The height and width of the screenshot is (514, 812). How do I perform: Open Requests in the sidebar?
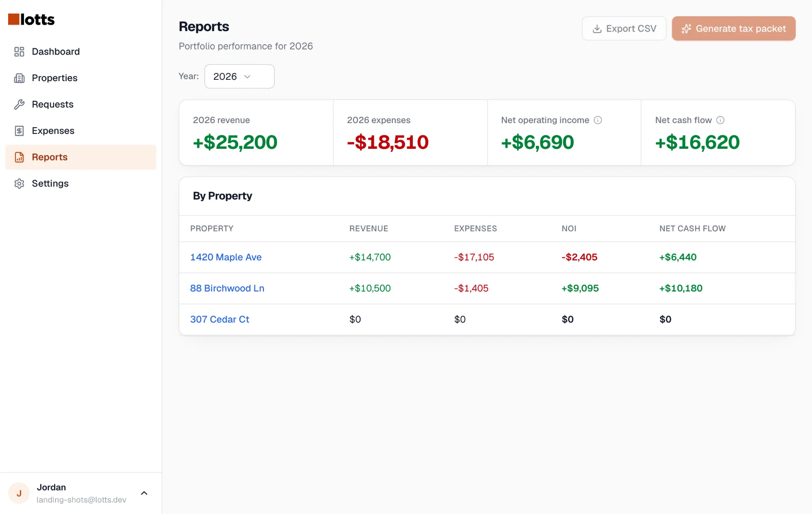(81, 105)
